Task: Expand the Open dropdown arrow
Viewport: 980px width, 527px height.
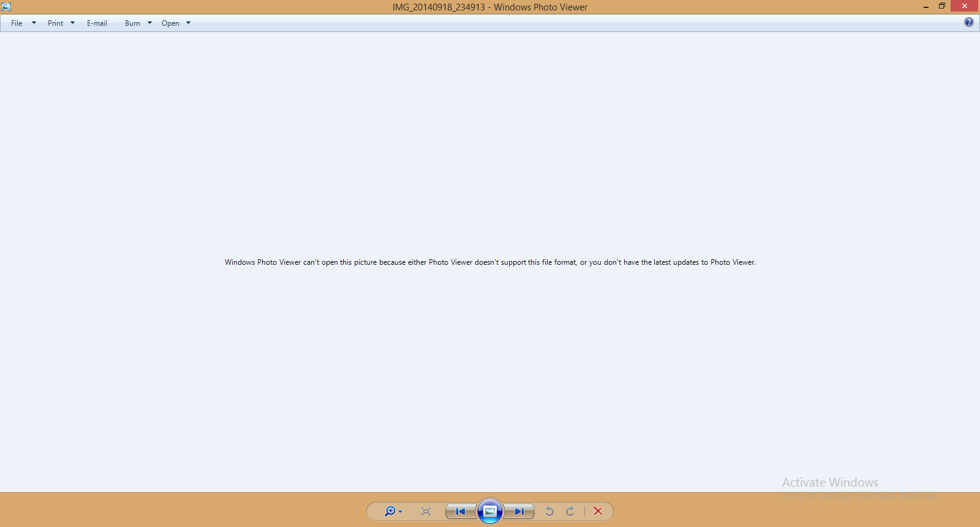Action: tap(188, 23)
